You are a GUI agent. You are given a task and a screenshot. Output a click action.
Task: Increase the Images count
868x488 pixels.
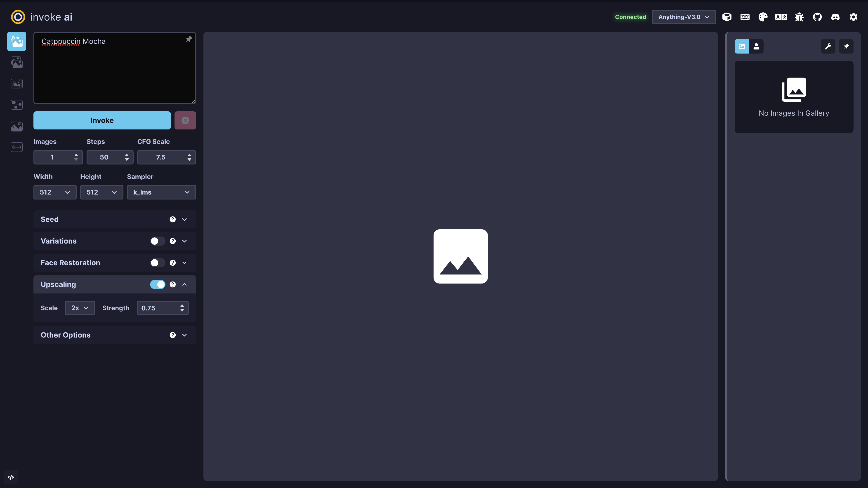point(76,155)
